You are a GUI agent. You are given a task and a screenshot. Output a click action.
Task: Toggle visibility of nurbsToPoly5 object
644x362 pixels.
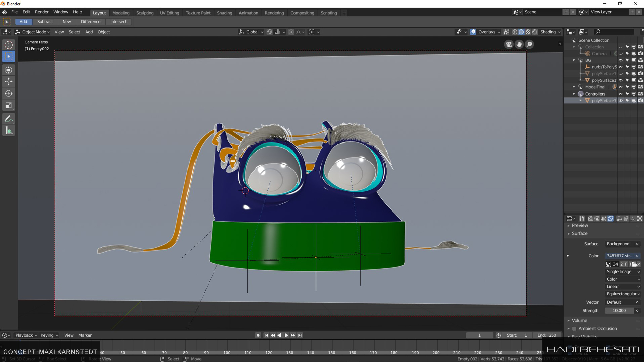tap(620, 67)
